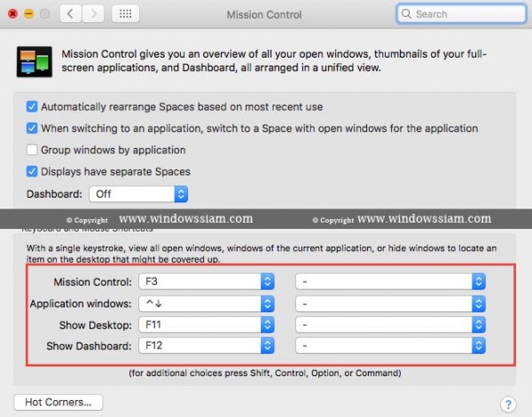The image size is (532, 417).
Task: Go back with the left arrow button
Action: click(x=71, y=14)
